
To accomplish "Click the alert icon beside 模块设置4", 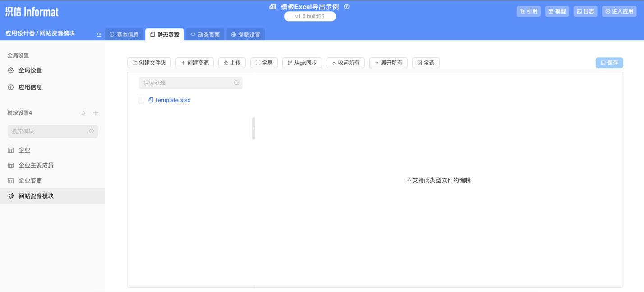I will click(x=83, y=112).
